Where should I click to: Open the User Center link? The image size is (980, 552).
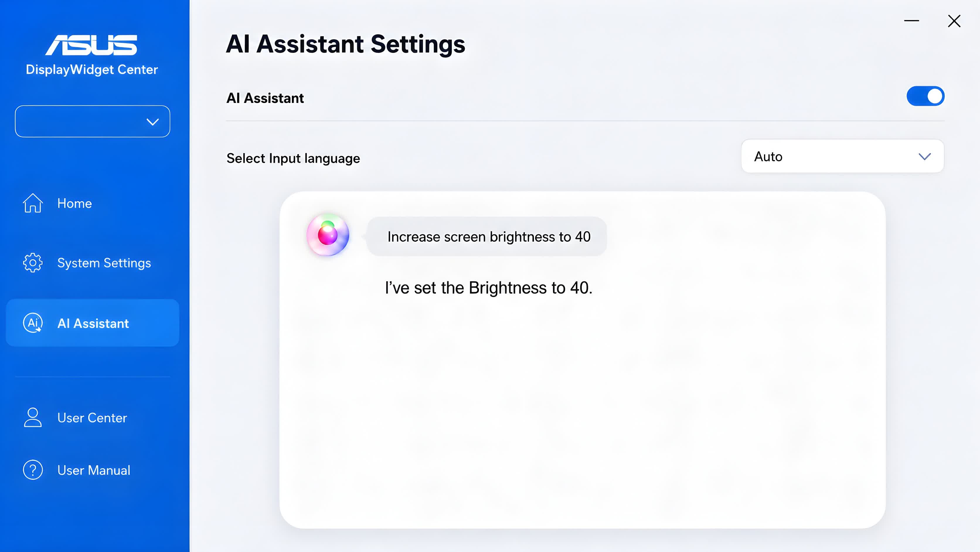(x=92, y=417)
